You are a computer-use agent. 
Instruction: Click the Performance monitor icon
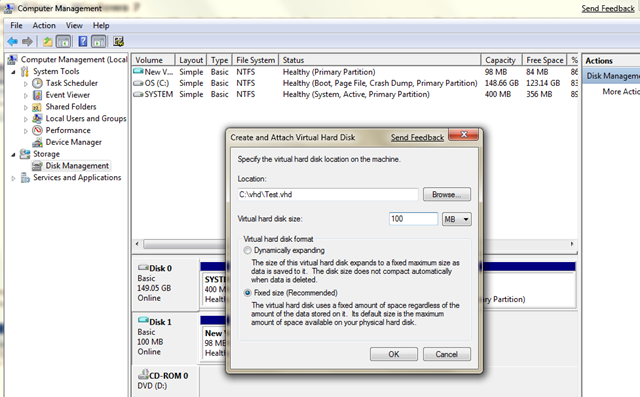(x=37, y=131)
